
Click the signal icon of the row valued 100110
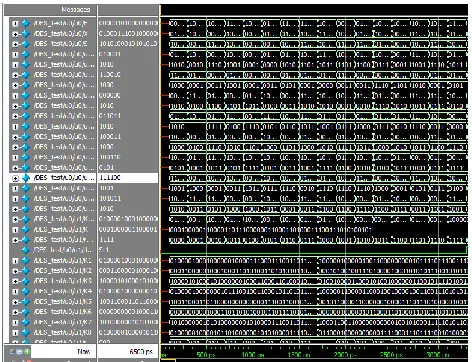tap(26, 157)
